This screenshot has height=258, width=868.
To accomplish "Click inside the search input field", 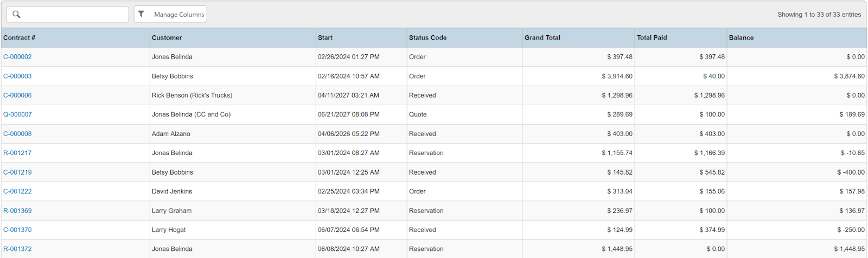I will pyautogui.click(x=73, y=15).
